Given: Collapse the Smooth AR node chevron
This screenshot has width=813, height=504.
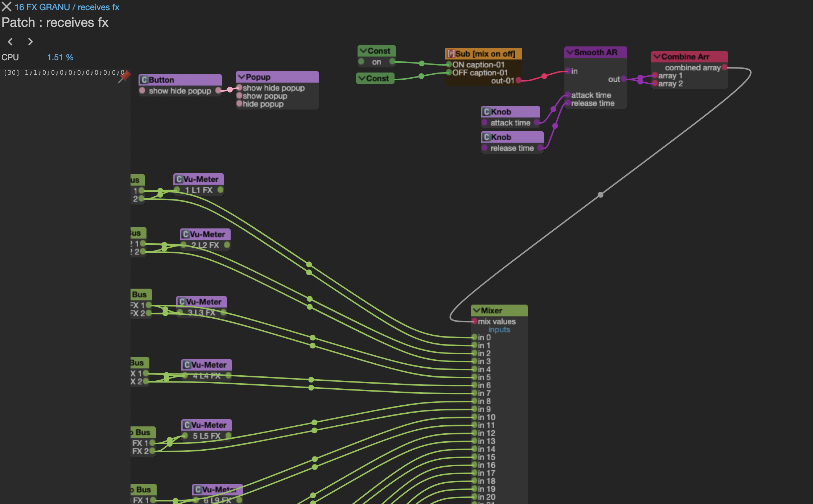Looking at the screenshot, I should [x=570, y=52].
